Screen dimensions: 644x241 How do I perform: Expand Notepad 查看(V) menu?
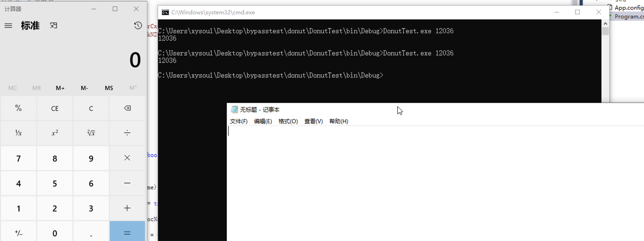click(313, 121)
